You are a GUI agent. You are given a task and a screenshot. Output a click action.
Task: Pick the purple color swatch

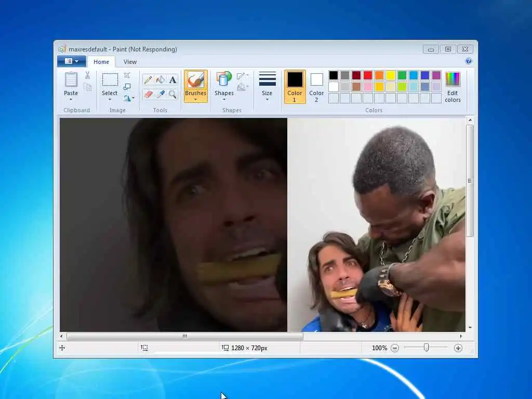point(436,75)
